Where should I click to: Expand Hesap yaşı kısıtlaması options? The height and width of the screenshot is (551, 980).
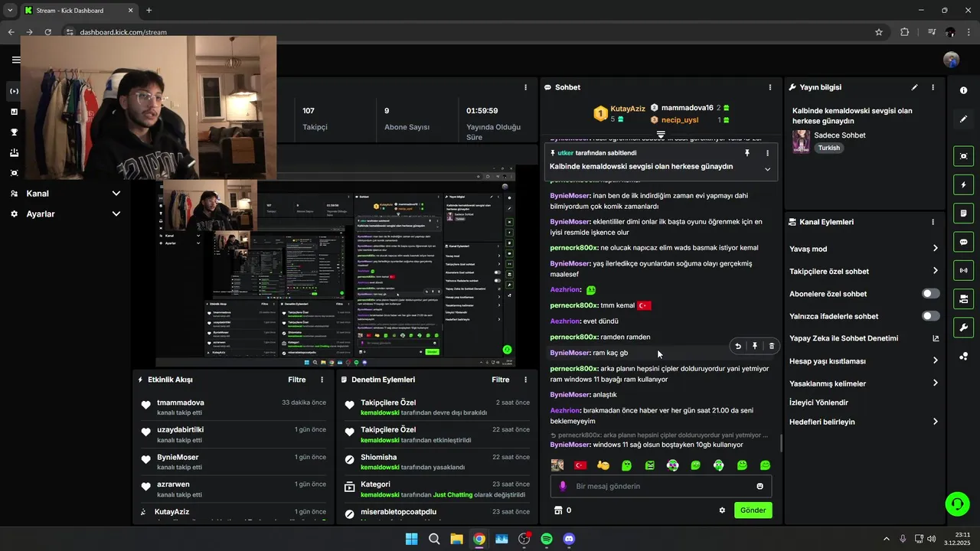pyautogui.click(x=935, y=361)
